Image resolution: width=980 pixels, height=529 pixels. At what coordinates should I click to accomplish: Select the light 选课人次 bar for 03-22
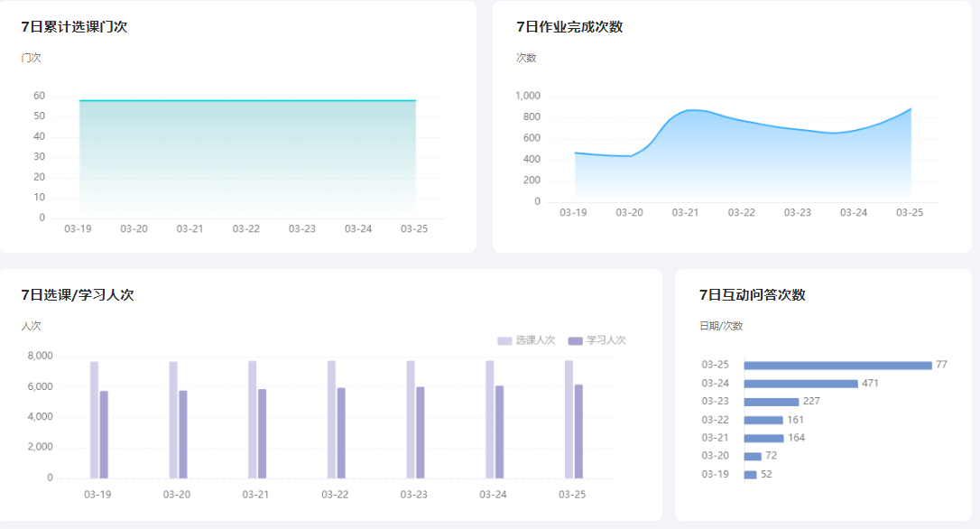[x=331, y=420]
